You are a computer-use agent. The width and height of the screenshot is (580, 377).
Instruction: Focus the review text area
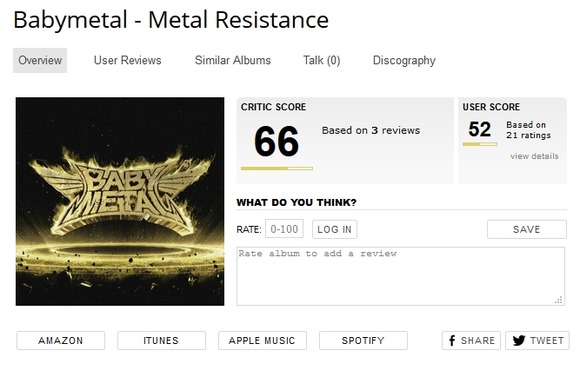(x=401, y=276)
